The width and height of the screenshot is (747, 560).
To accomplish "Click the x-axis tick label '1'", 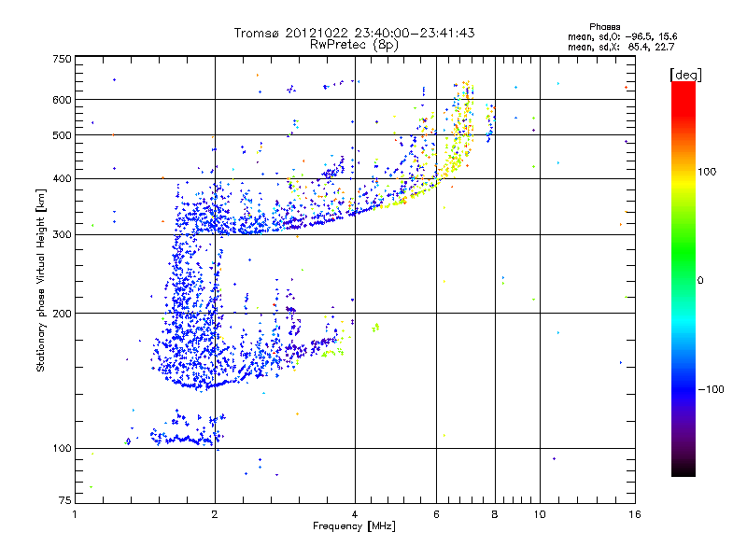I will (x=75, y=514).
